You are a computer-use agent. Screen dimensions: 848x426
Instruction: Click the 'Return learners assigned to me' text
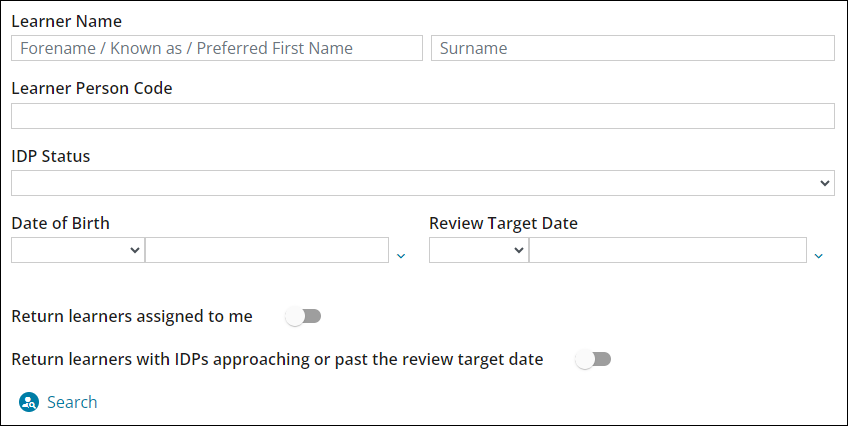(132, 317)
